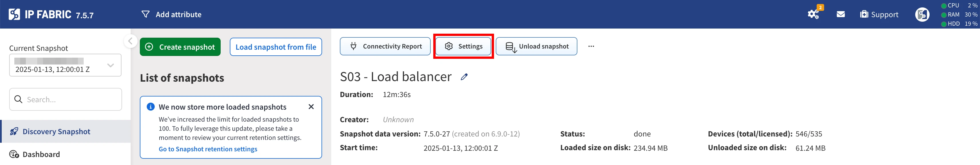This screenshot has width=980, height=165.
Task: Click the Create snapshot button
Action: coord(180,47)
